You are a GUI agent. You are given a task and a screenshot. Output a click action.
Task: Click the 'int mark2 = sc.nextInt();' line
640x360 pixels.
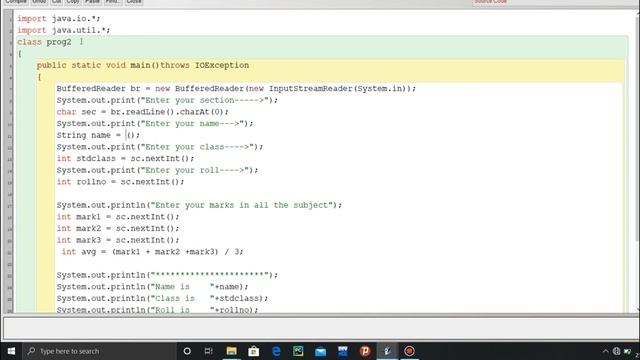[118, 228]
